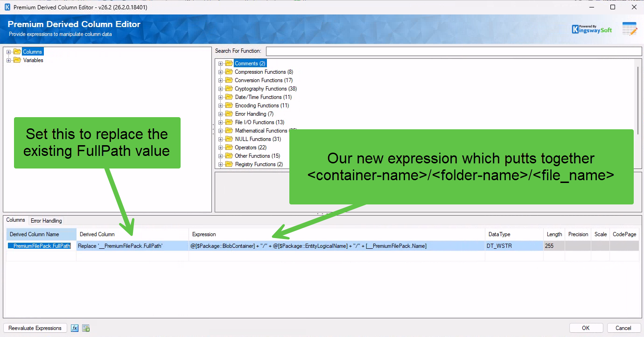Click the Compression Functions folder icon
644x337 pixels.
(x=229, y=72)
